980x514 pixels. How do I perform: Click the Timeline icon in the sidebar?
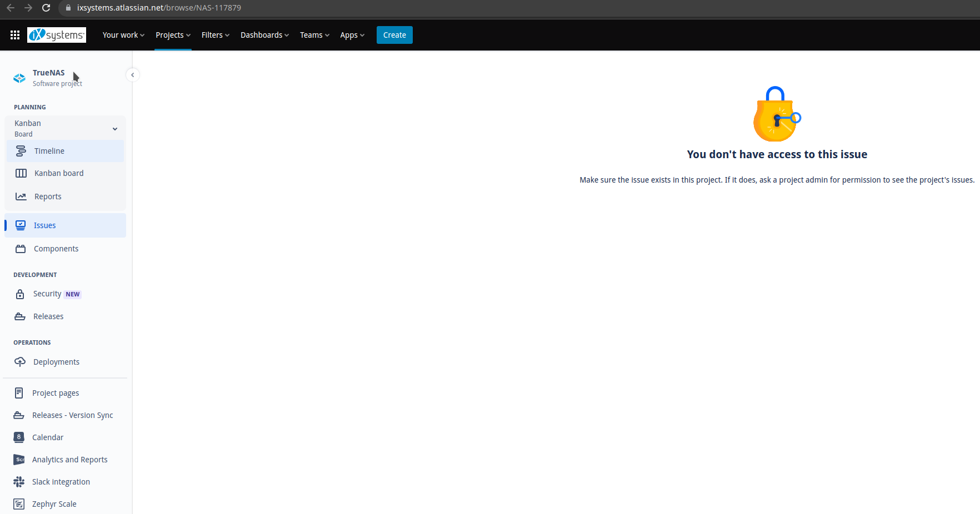(x=21, y=151)
